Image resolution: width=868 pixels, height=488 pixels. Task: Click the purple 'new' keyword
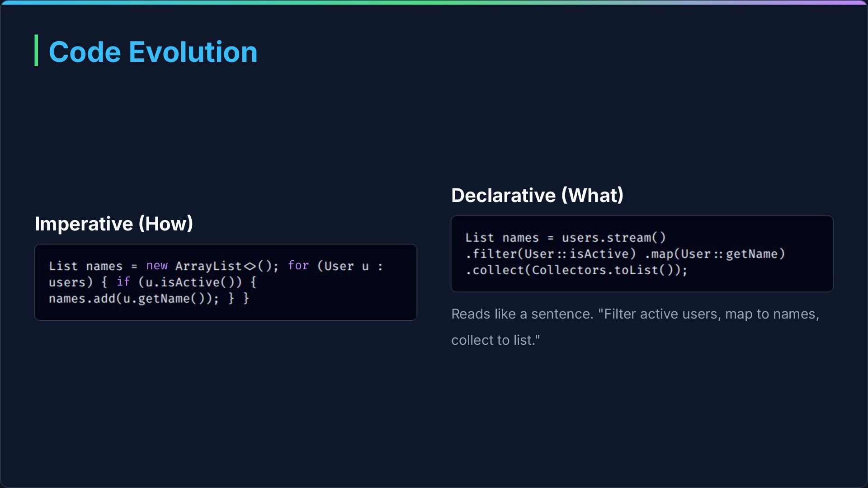coord(157,266)
